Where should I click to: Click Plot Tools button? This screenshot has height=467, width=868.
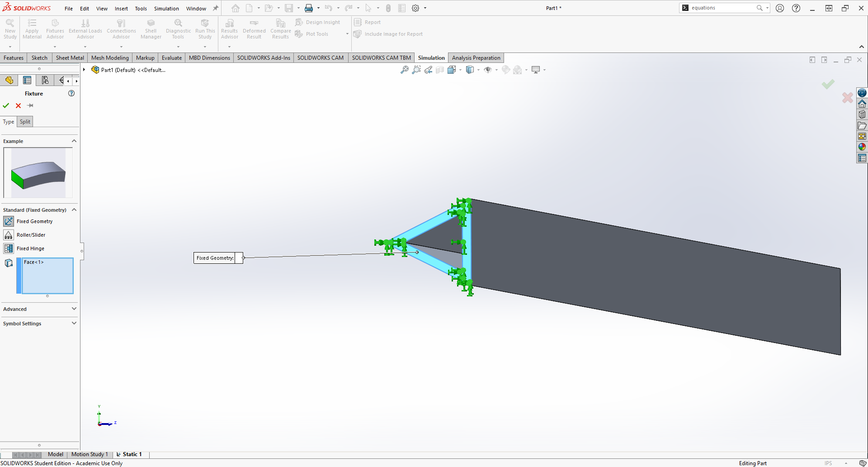pyautogui.click(x=312, y=34)
